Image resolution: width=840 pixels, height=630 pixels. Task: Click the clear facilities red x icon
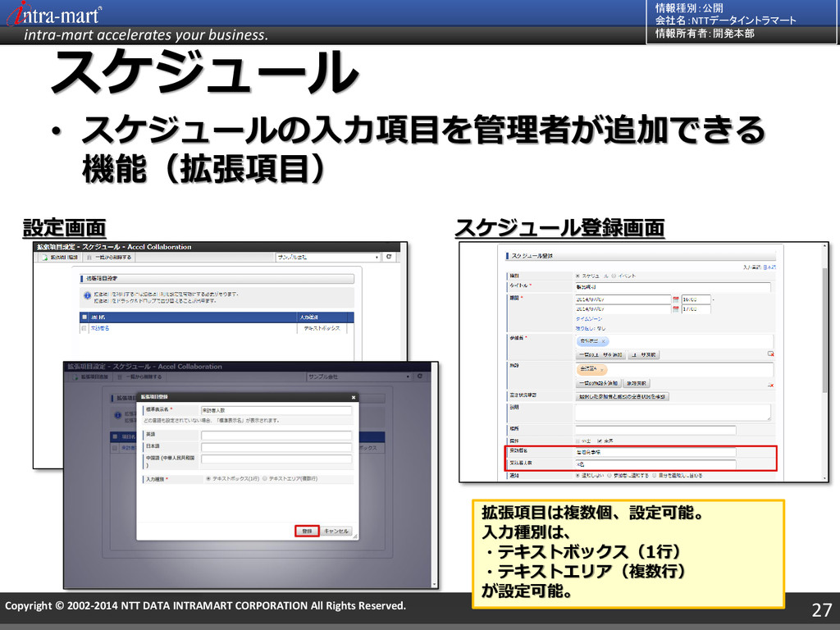pos(770,385)
